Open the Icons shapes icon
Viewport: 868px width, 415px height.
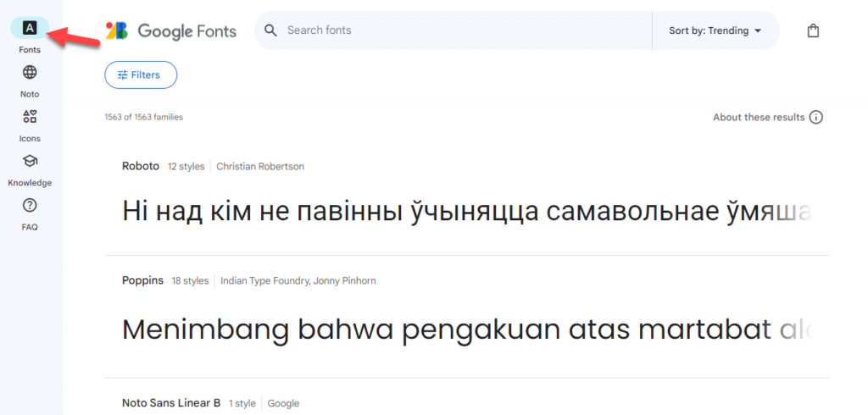[x=30, y=117]
